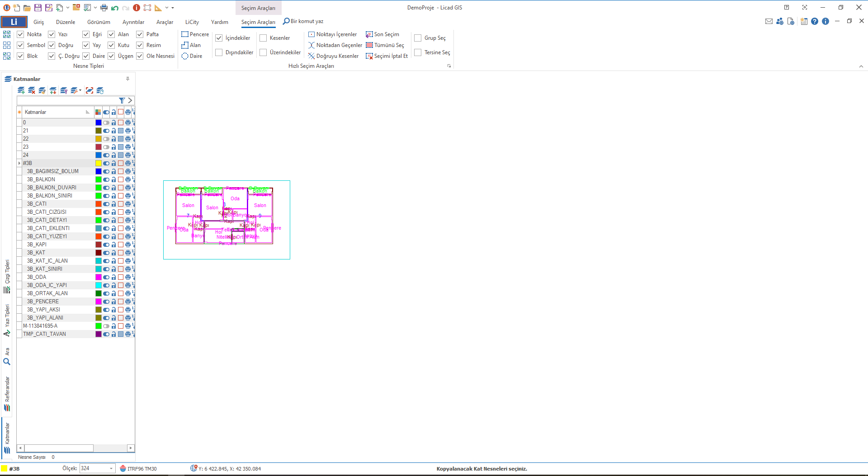Select all object types icon
The height and width of the screenshot is (476, 868).
(7, 34)
